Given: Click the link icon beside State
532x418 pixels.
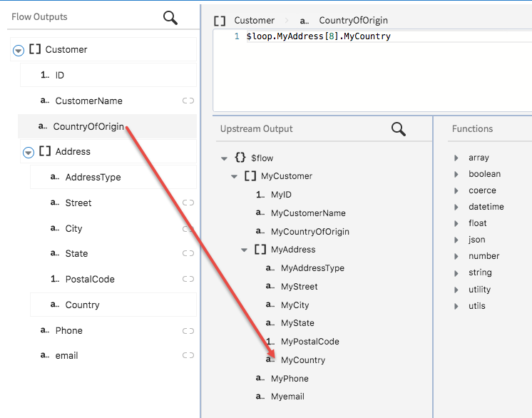Looking at the screenshot, I should click(x=188, y=253).
